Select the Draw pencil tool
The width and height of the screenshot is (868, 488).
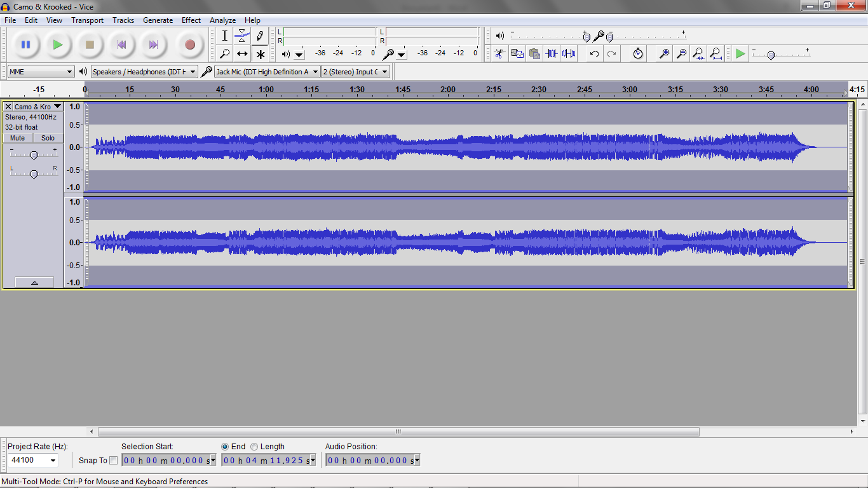[x=260, y=36]
